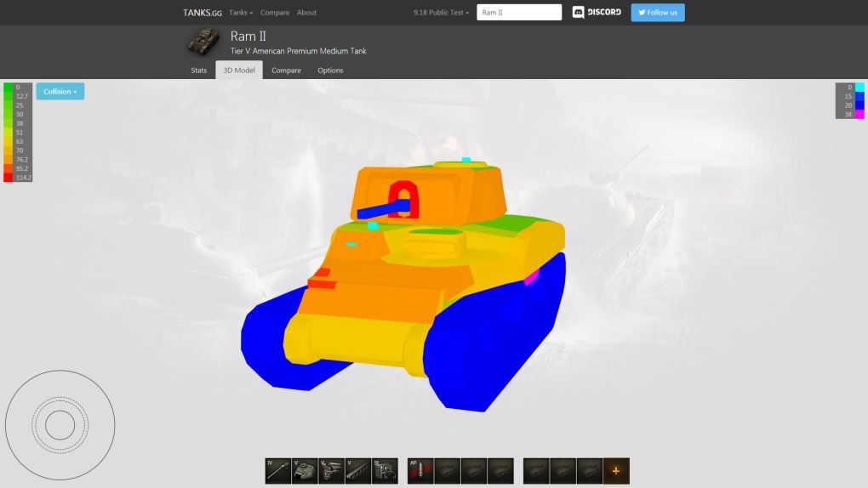Switch to the Compare tab below tank name
Screen dimensions: 868x488
point(286,71)
